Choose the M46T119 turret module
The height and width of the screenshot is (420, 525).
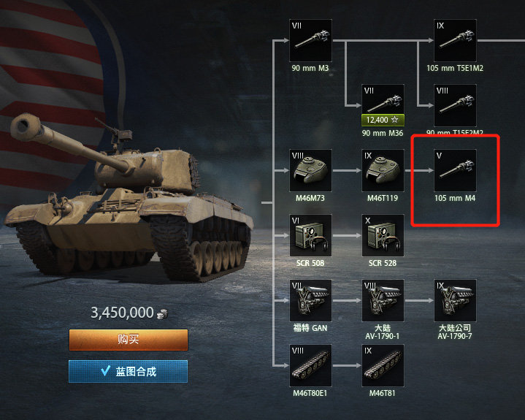[x=383, y=170]
